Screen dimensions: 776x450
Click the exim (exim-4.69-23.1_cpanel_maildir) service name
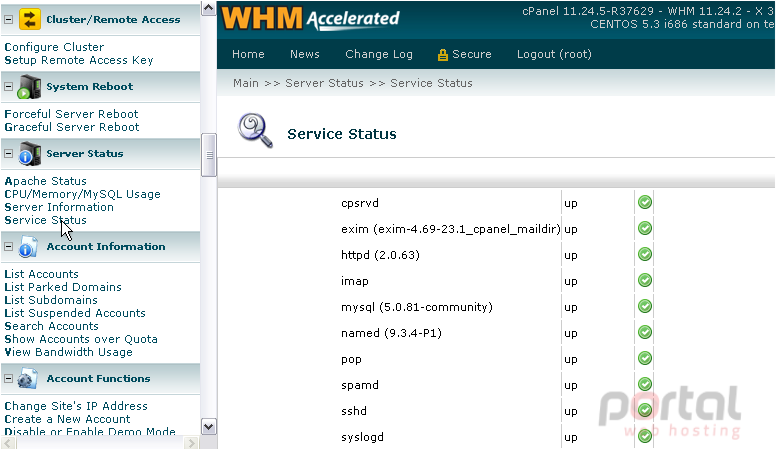(x=450, y=229)
